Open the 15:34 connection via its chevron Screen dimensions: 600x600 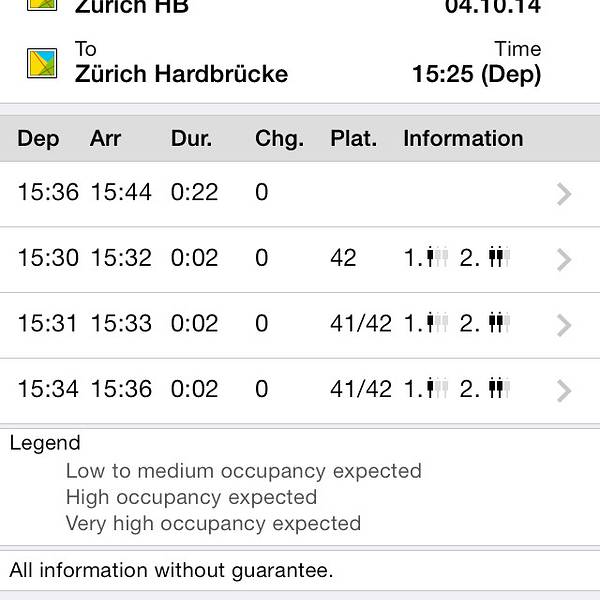tap(564, 389)
